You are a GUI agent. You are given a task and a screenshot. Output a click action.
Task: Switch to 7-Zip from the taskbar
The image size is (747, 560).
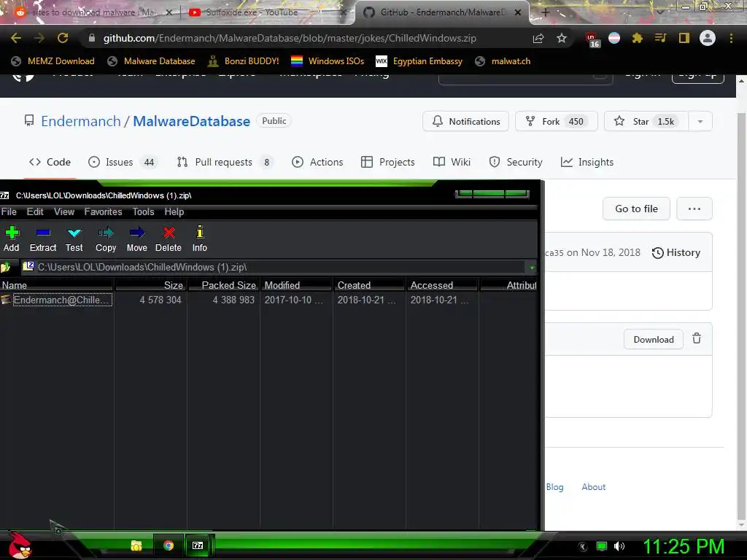[x=198, y=545]
